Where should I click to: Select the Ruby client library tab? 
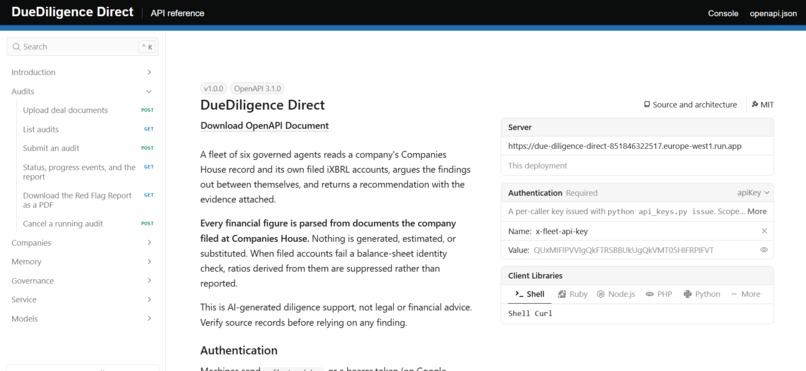click(573, 294)
